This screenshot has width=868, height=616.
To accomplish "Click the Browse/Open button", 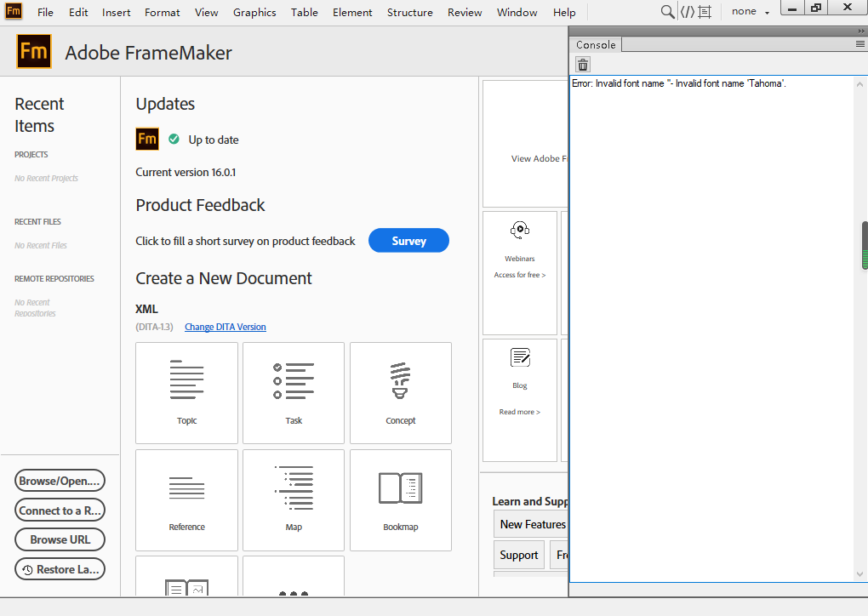I will click(x=60, y=481).
